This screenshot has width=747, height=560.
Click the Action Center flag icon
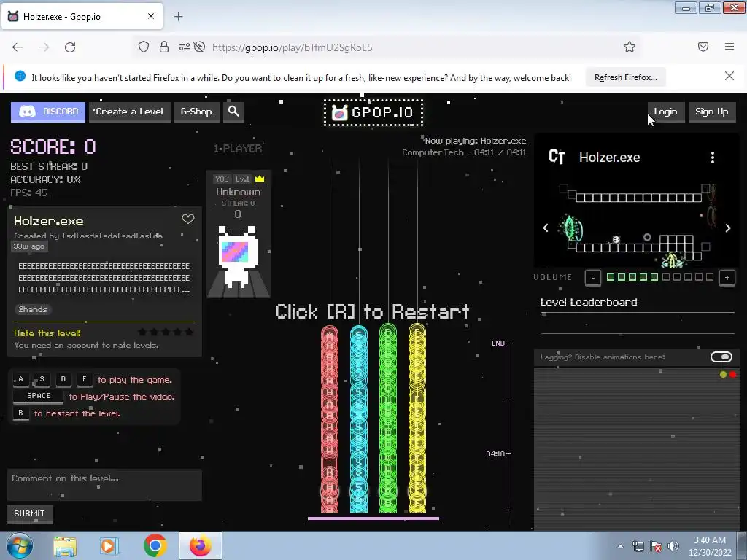(x=656, y=547)
